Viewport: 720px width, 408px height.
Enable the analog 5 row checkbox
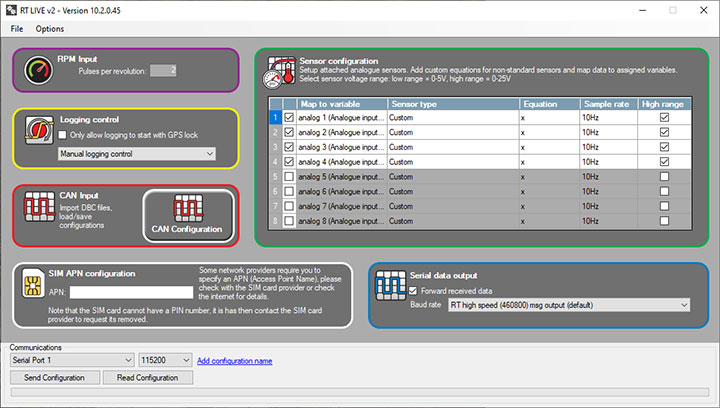[x=289, y=176]
